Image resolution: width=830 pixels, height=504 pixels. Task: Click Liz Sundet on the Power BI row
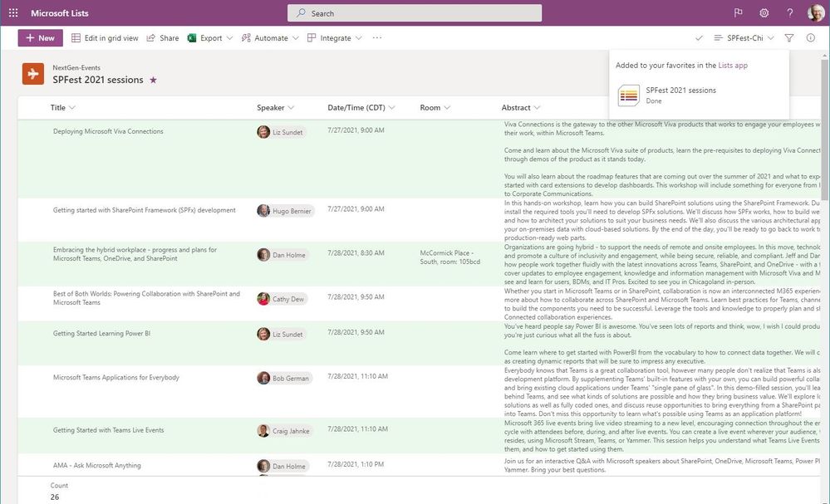coord(281,335)
